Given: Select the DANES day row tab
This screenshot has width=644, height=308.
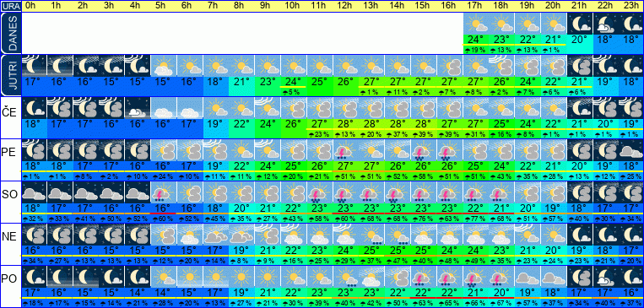Looking at the screenshot, I should point(11,33).
